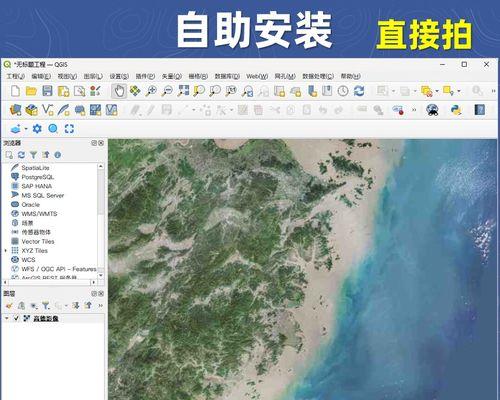Add New Spatial Bookmark icon
500x400 pixels.
coord(312,91)
